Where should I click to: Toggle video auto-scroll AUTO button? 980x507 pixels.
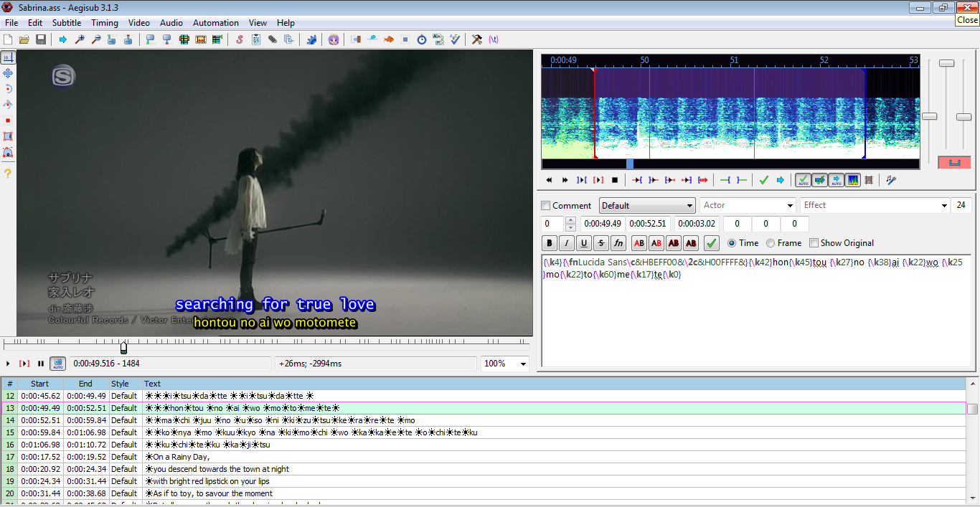[58, 364]
